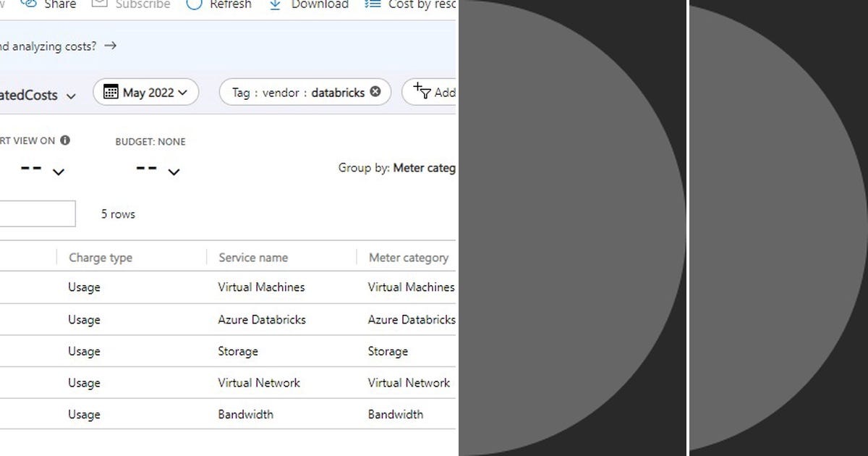
Task: Follow the analyzing costs arrow link
Action: [110, 45]
